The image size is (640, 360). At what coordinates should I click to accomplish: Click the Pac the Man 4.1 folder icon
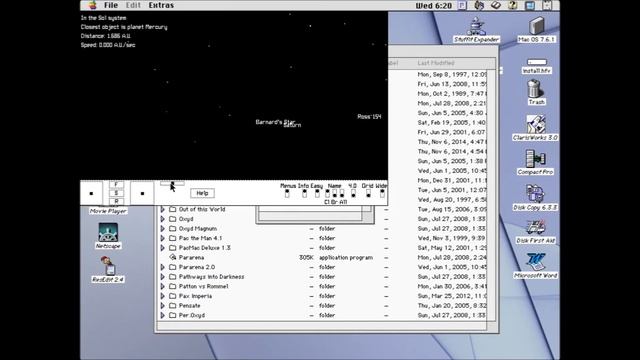tap(173, 238)
